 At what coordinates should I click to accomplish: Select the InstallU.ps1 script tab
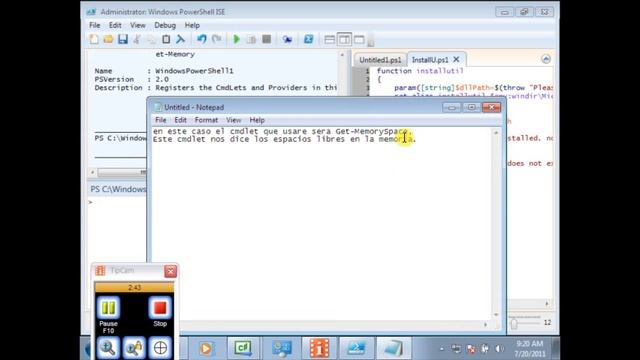pos(430,60)
